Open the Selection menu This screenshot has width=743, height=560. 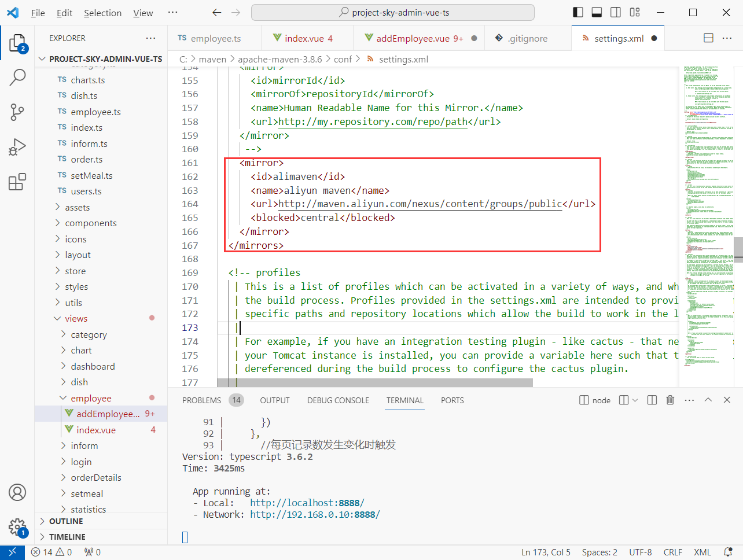[x=103, y=12]
